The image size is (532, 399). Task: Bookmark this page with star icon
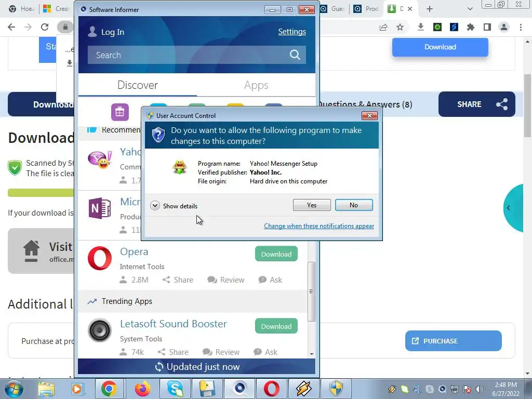[x=400, y=27]
